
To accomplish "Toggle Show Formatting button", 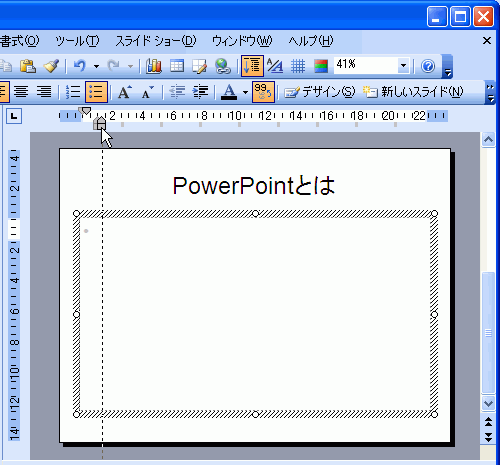I will coord(275,66).
